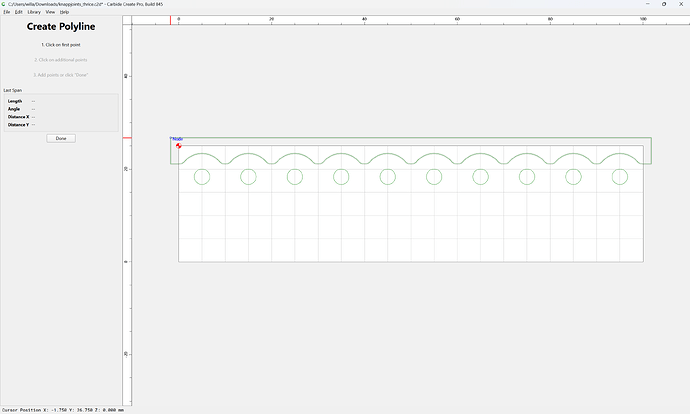Open the Library menu
The height and width of the screenshot is (414, 690).
coord(34,12)
